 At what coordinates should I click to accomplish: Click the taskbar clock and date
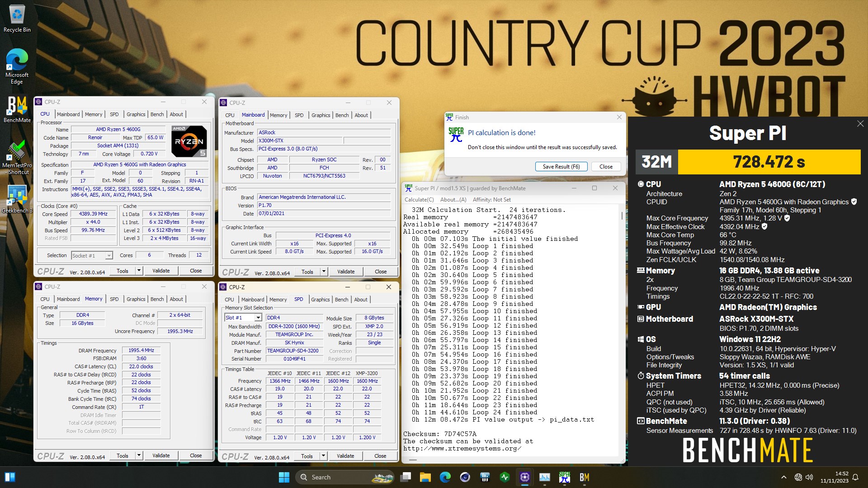pos(835,477)
